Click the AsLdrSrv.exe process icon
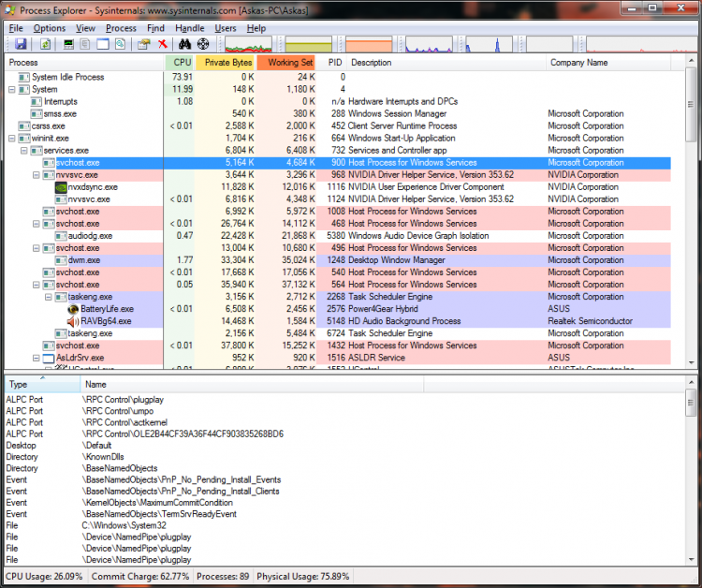This screenshot has height=588, width=702. (49, 358)
